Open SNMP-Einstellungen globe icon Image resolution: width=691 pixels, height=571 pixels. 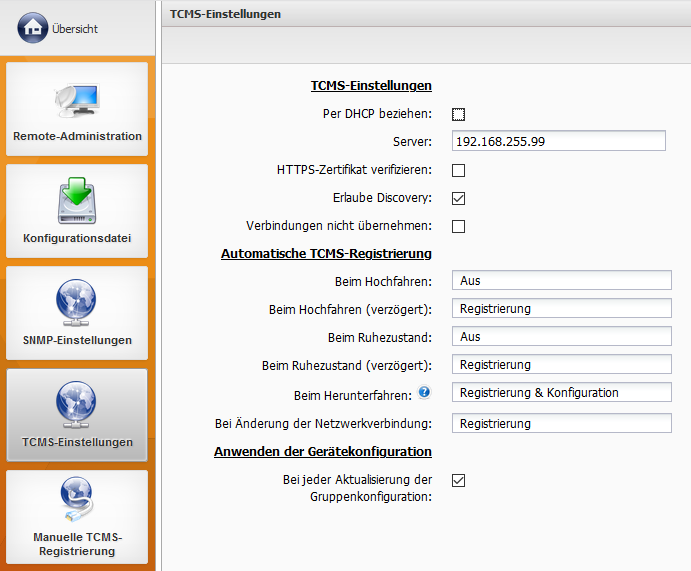pyautogui.click(x=77, y=303)
